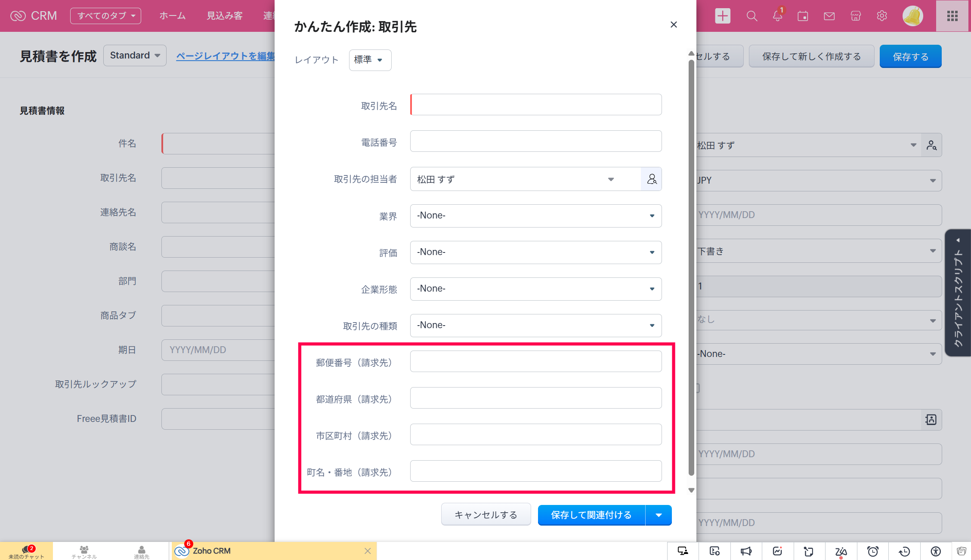Click the user lookup icon beside 取引先の担当者
Image resolution: width=971 pixels, height=560 pixels.
[x=652, y=179]
